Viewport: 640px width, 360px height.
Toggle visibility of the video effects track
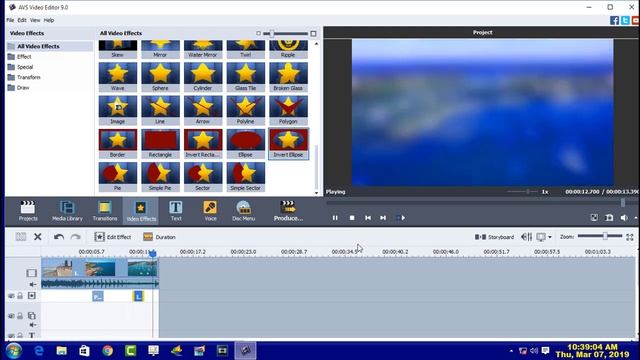click(x=11, y=296)
